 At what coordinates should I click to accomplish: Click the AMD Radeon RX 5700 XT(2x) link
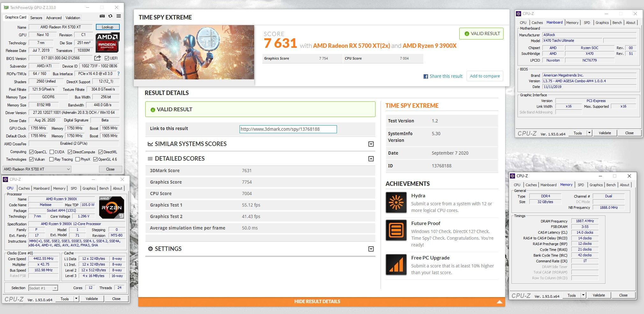coord(351,46)
